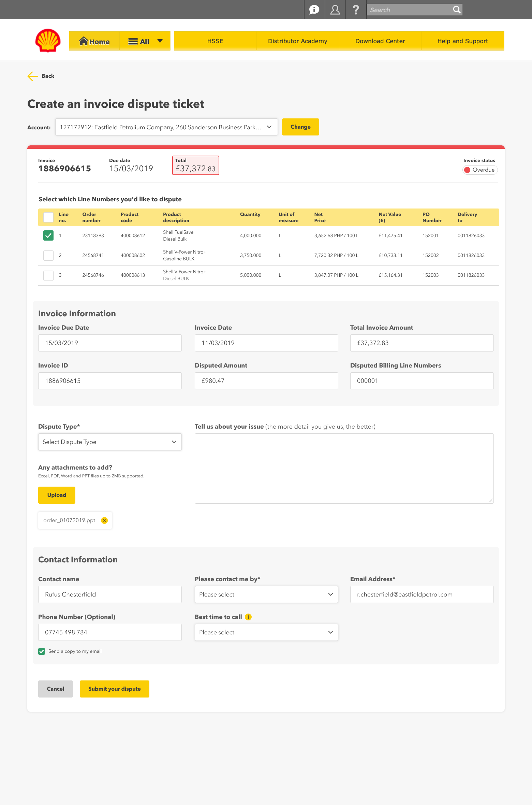Toggle Send a copy to my email

pyautogui.click(x=42, y=651)
